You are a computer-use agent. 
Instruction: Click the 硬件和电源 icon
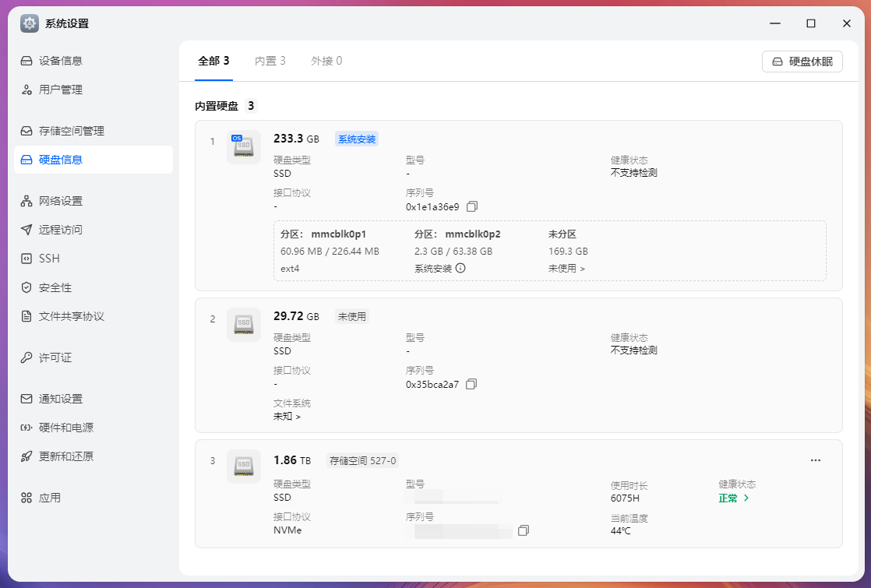tap(26, 428)
